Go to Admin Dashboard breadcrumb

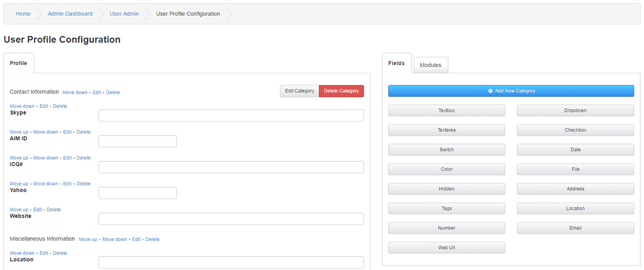tap(70, 14)
